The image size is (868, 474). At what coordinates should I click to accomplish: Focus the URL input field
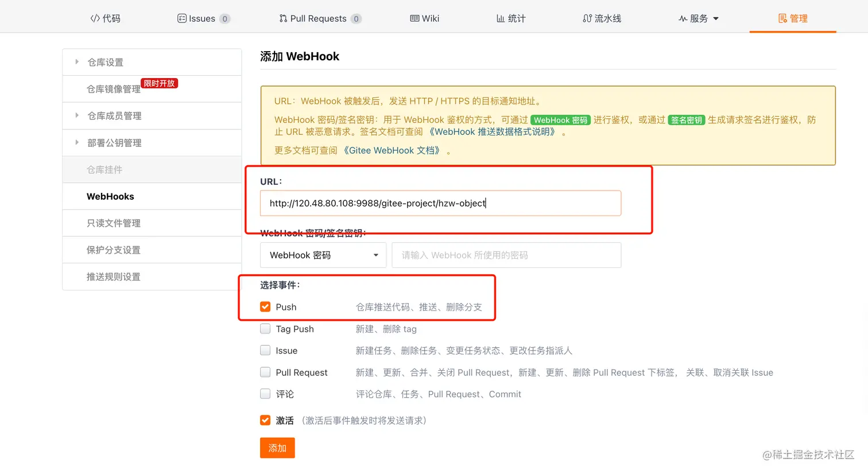click(440, 203)
